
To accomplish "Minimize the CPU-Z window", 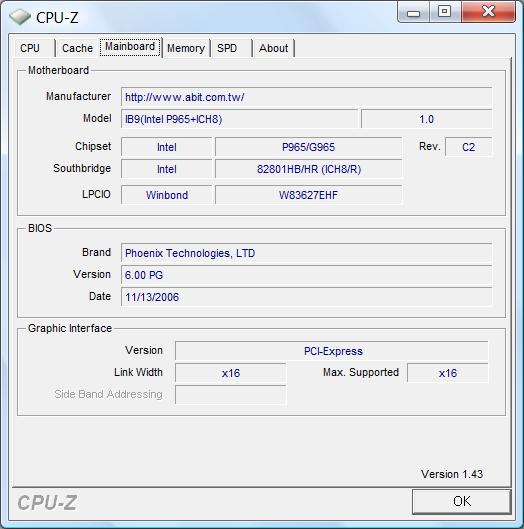I will pos(414,12).
